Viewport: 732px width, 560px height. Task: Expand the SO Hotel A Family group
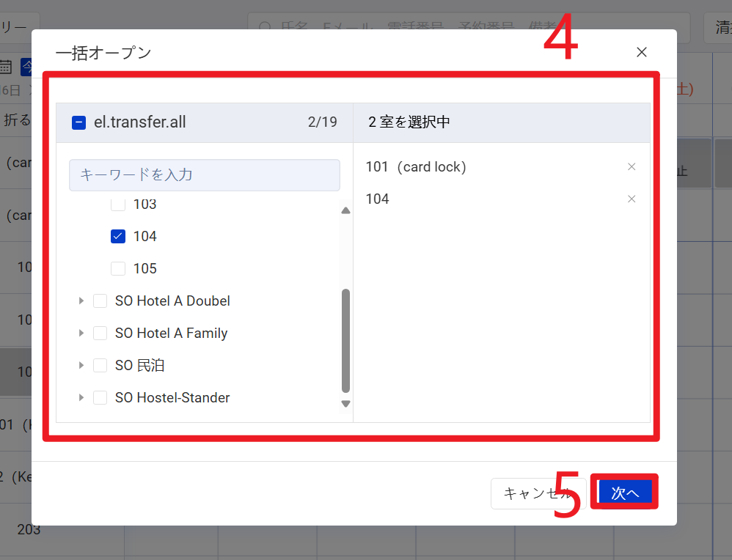pyautogui.click(x=81, y=334)
